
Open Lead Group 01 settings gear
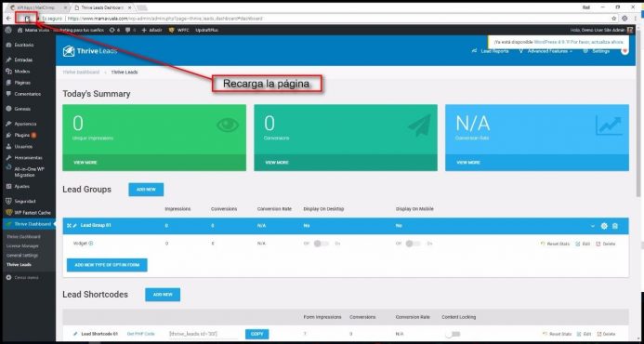click(x=604, y=226)
